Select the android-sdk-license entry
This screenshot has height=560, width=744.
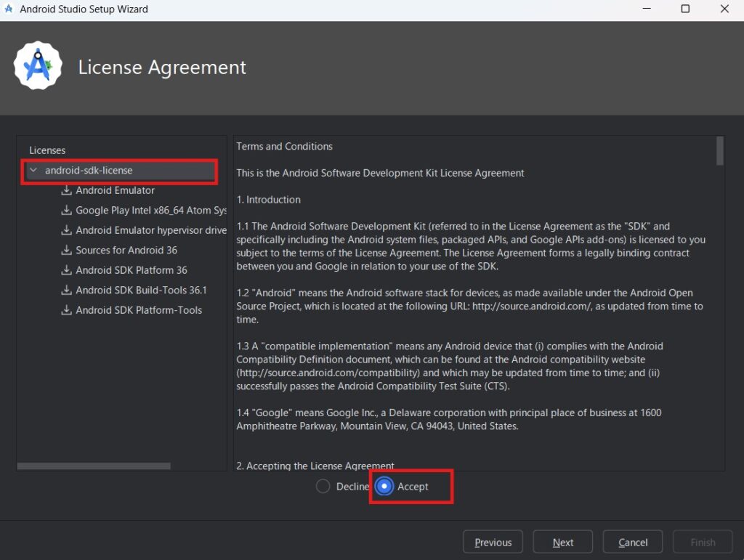pyautogui.click(x=89, y=171)
